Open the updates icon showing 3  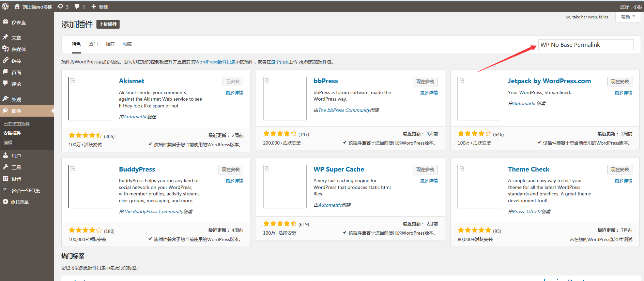(60, 6)
